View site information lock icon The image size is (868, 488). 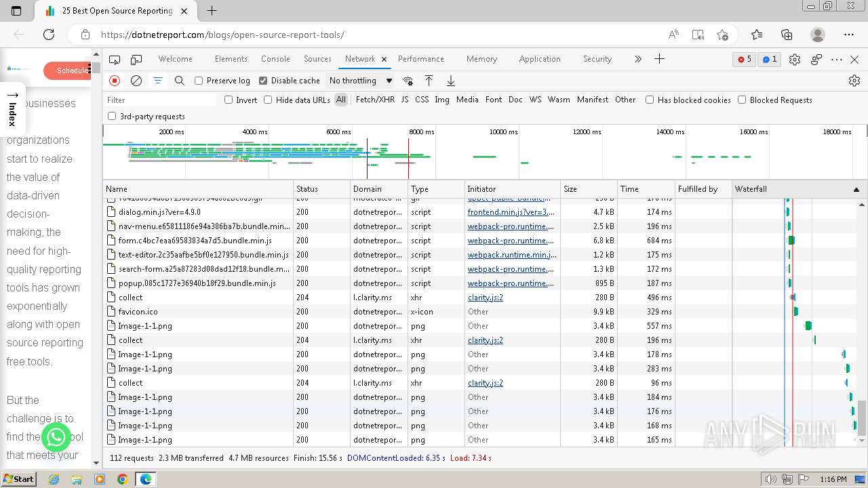tap(85, 35)
